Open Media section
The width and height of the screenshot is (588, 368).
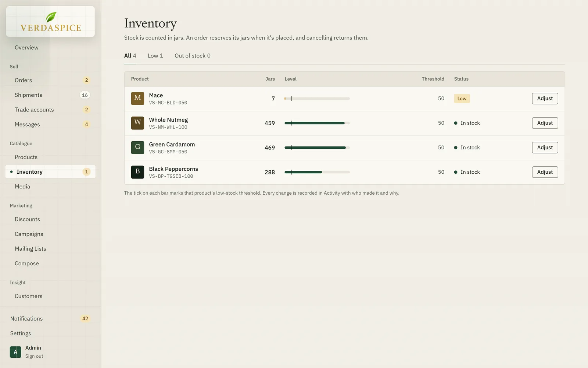point(50,187)
